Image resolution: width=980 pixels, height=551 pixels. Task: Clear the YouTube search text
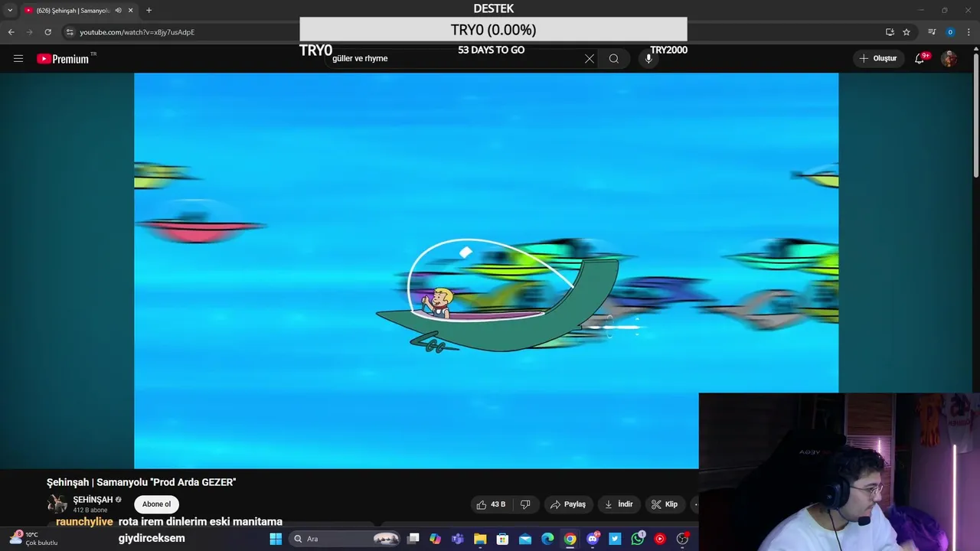point(590,58)
